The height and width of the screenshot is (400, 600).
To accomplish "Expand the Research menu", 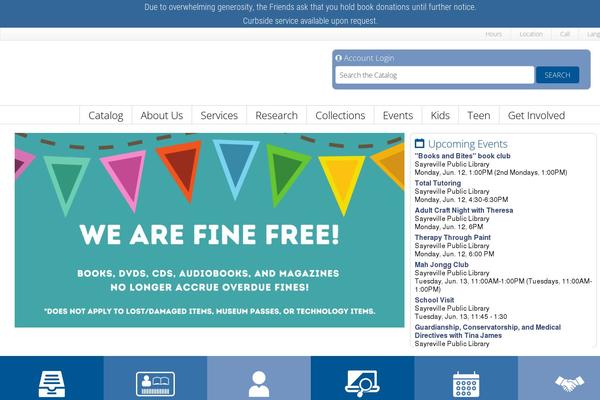I will click(x=276, y=115).
